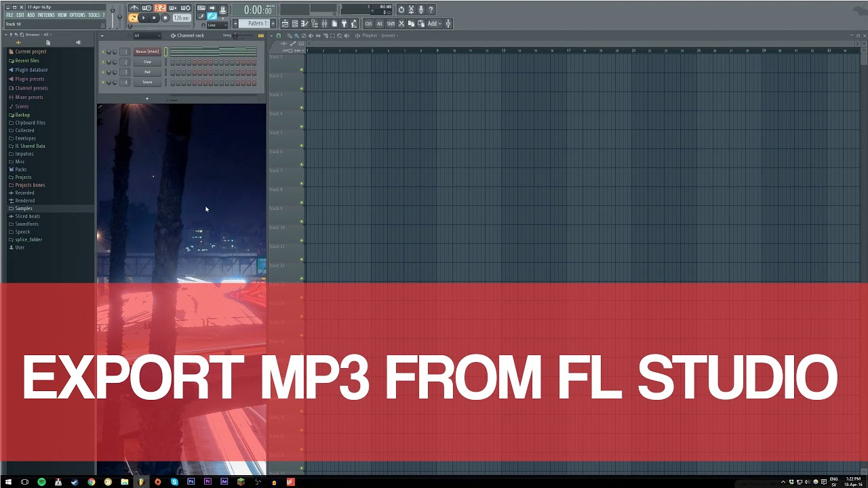Toggle loop recording icon

point(186,8)
